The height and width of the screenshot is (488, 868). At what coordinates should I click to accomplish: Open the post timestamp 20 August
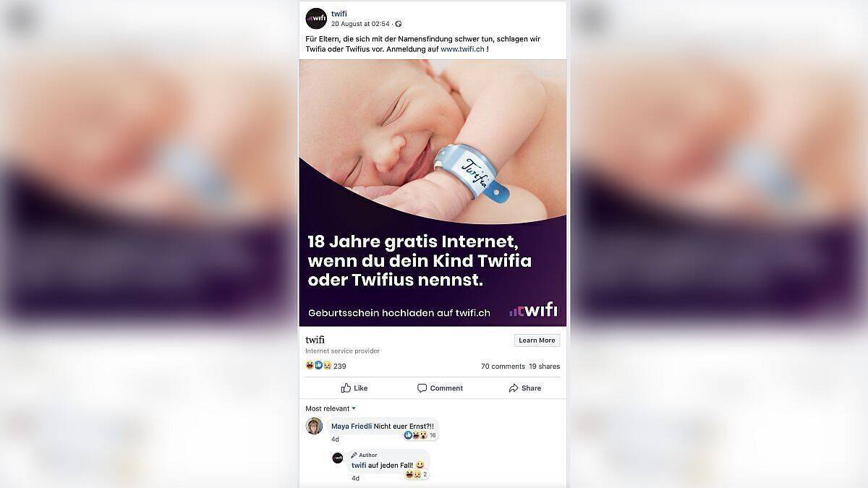(360, 24)
